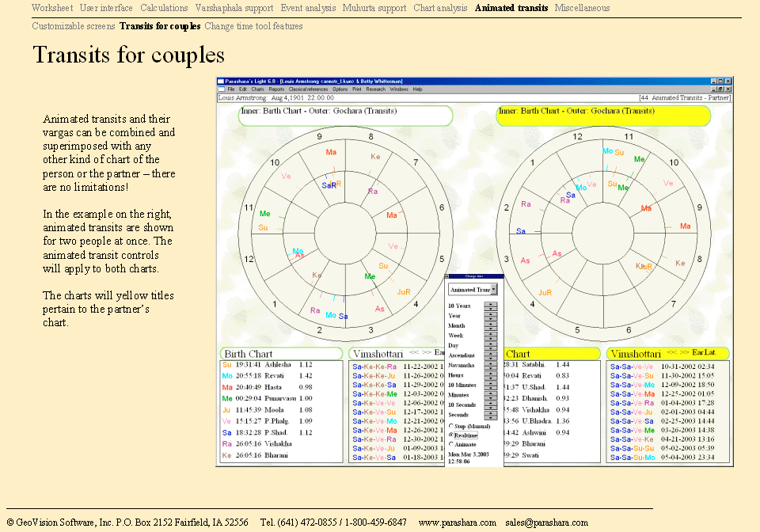Open the Charts menu

(x=257, y=89)
